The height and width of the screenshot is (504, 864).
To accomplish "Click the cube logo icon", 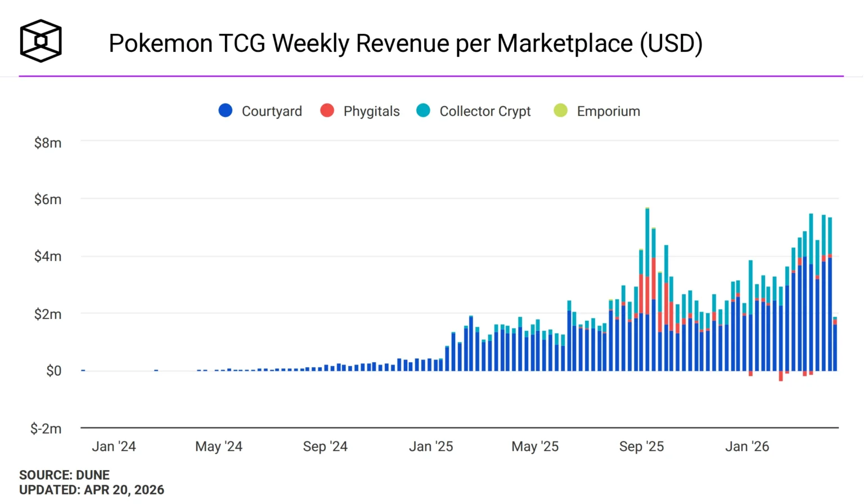I will 40,41.
